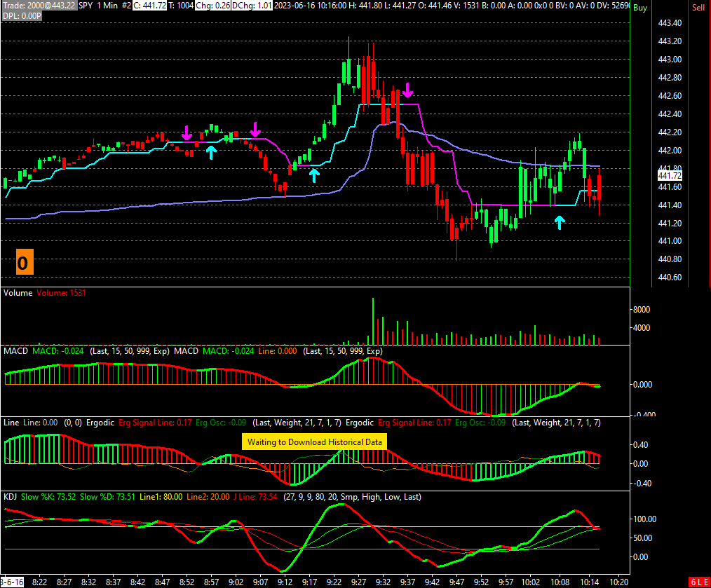Image resolution: width=711 pixels, height=588 pixels.
Task: Click the 'T: 1004' header value
Action: coord(181,6)
